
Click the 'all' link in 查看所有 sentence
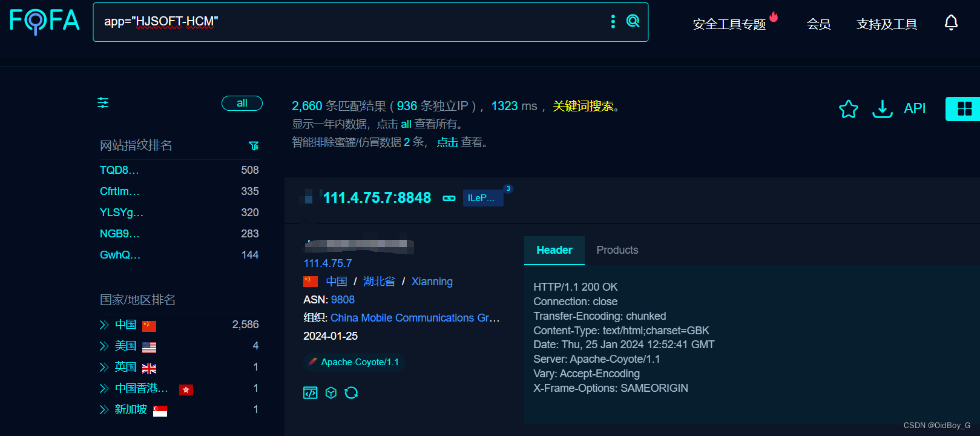pyautogui.click(x=406, y=124)
